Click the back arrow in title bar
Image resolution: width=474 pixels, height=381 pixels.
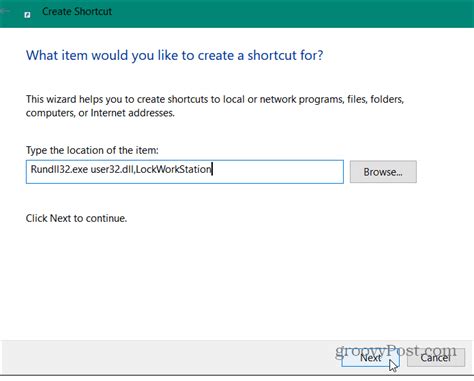[x=5, y=11]
